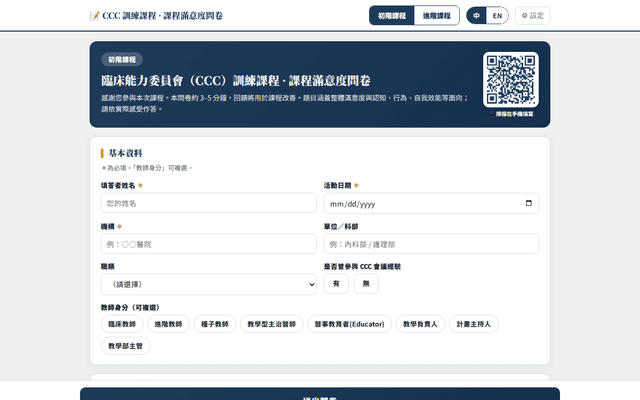Image resolution: width=640 pixels, height=400 pixels.
Task: Click the 是否曾參與 CCC 會議經驗 label
Action: click(362, 267)
